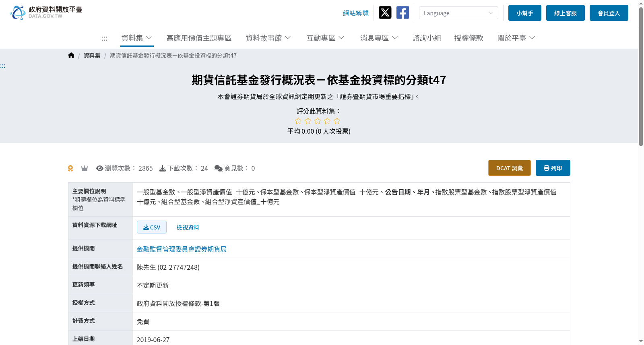Open the 檢視資料 link
The image size is (644, 345).
(x=188, y=227)
